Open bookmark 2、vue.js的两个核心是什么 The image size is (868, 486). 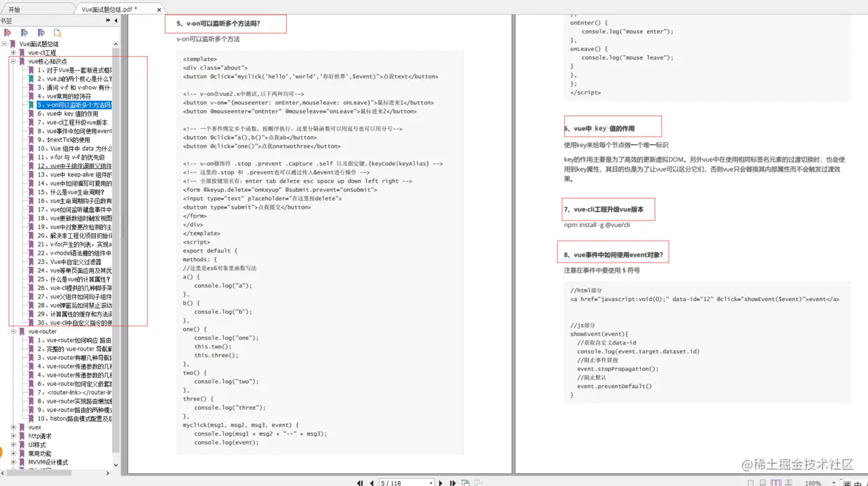[x=74, y=79]
